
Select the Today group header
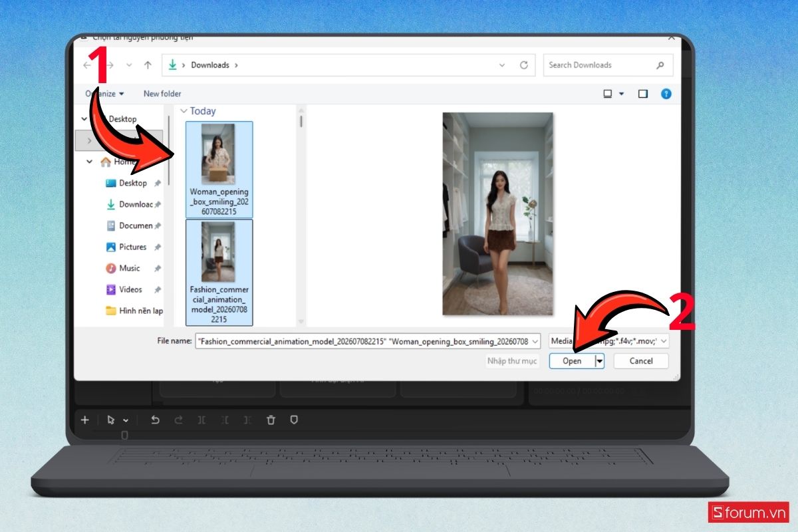pyautogui.click(x=203, y=111)
